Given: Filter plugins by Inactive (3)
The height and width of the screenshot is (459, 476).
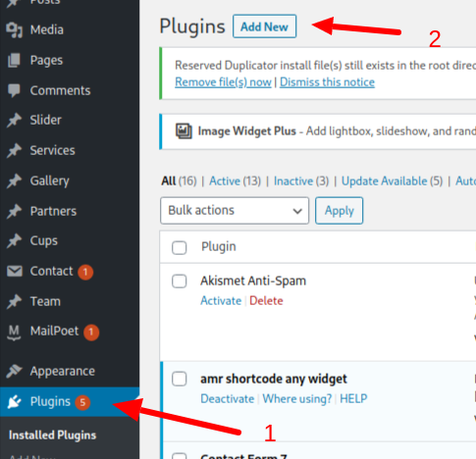Looking at the screenshot, I should click(301, 181).
